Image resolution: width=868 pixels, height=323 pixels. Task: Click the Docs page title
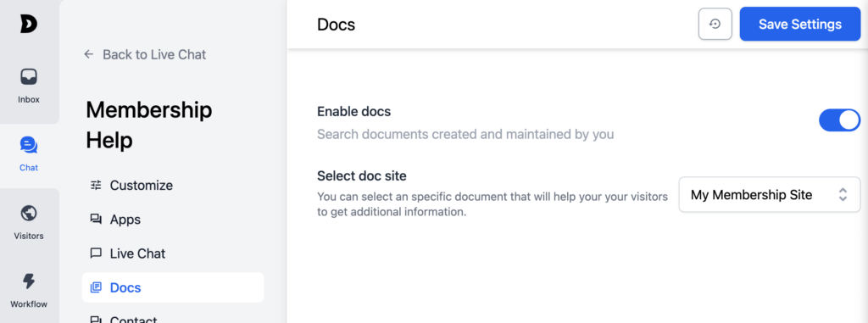point(336,25)
